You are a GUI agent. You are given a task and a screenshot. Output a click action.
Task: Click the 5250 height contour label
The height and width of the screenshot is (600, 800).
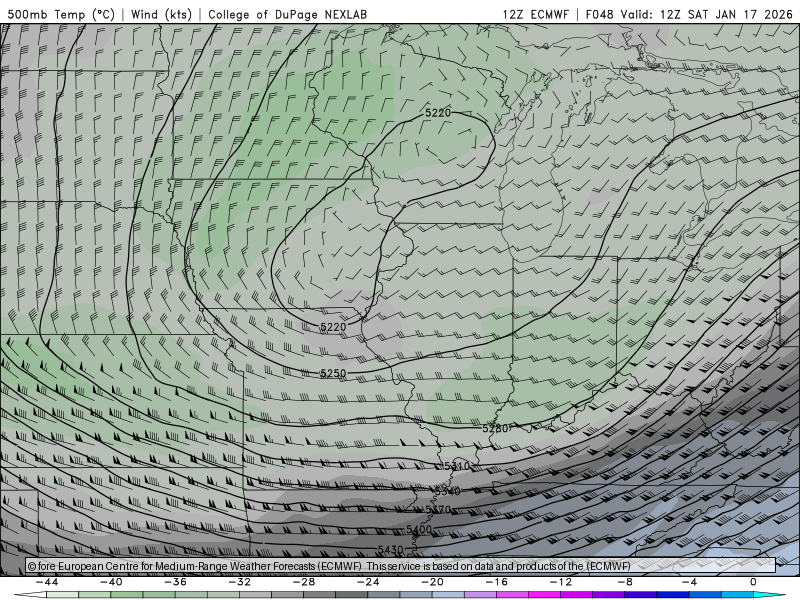[333, 374]
